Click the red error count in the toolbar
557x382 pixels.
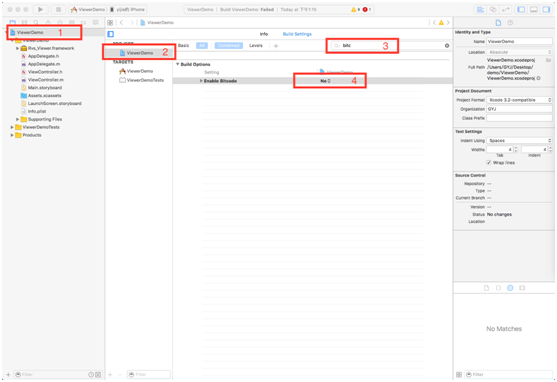[x=367, y=10]
